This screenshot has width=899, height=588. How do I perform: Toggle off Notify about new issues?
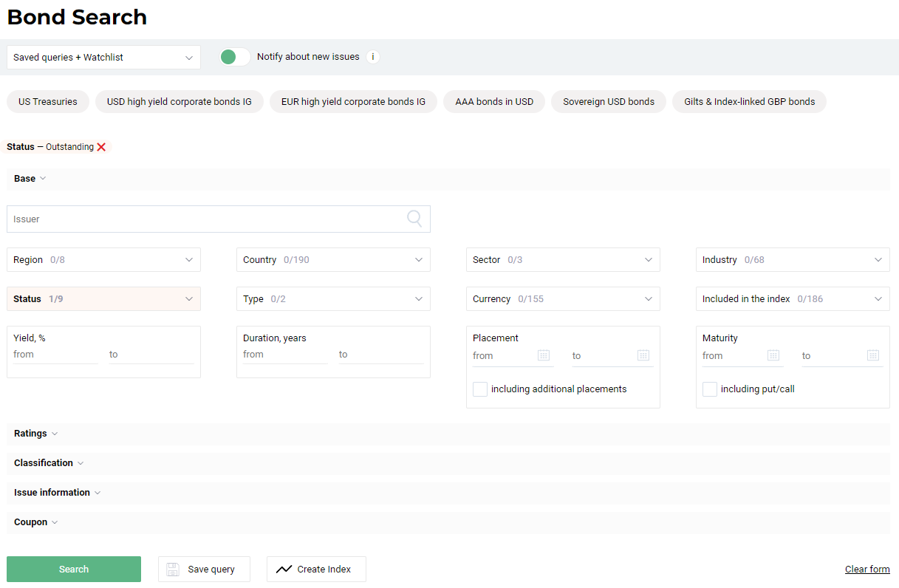(234, 56)
